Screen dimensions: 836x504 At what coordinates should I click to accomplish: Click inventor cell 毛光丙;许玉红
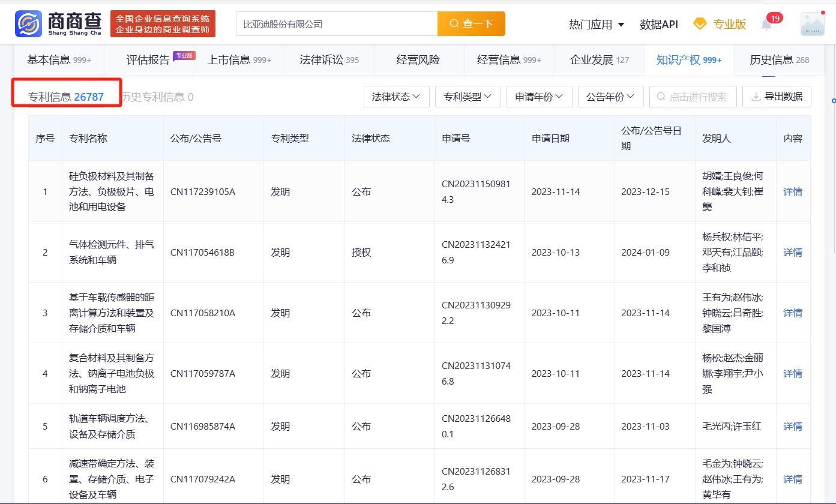point(732,427)
